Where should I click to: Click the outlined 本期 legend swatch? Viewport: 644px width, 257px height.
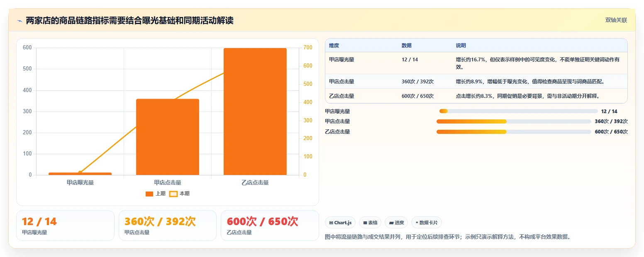[173, 194]
